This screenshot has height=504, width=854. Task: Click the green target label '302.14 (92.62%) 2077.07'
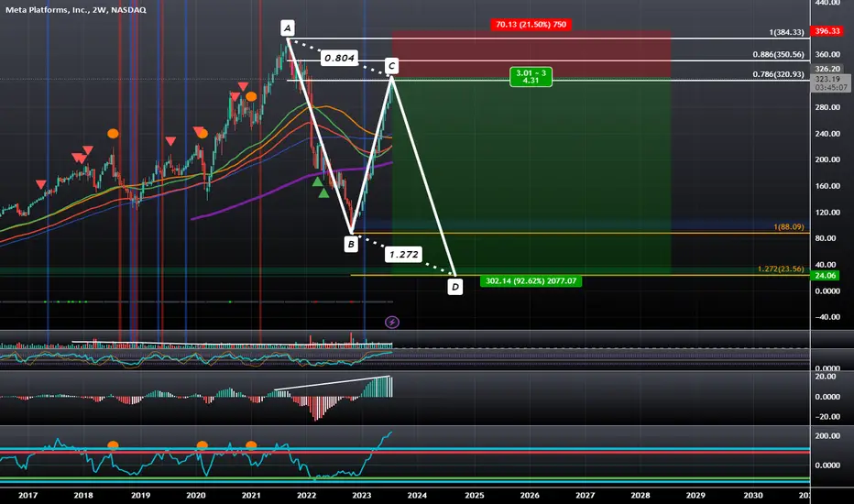coord(531,281)
